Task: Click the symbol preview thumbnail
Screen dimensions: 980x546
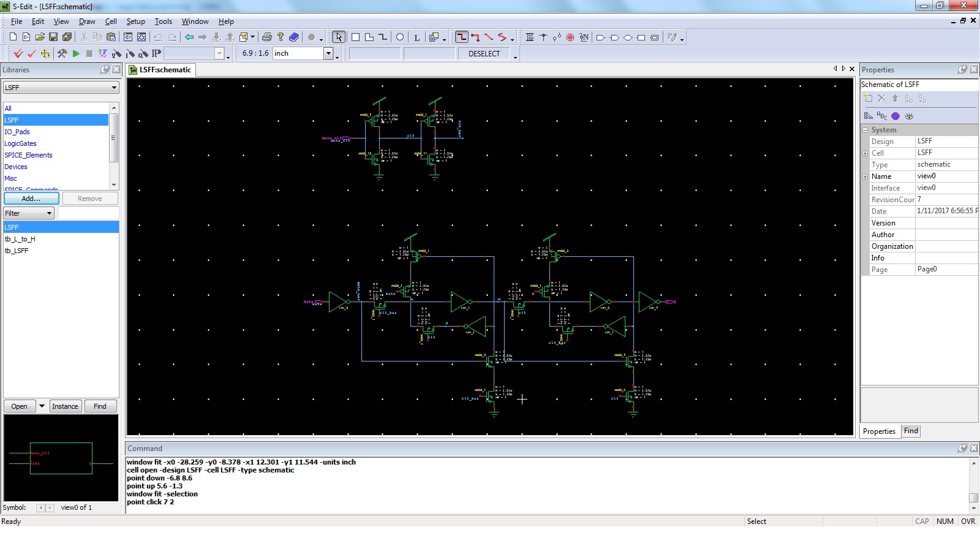Action: 61,458
